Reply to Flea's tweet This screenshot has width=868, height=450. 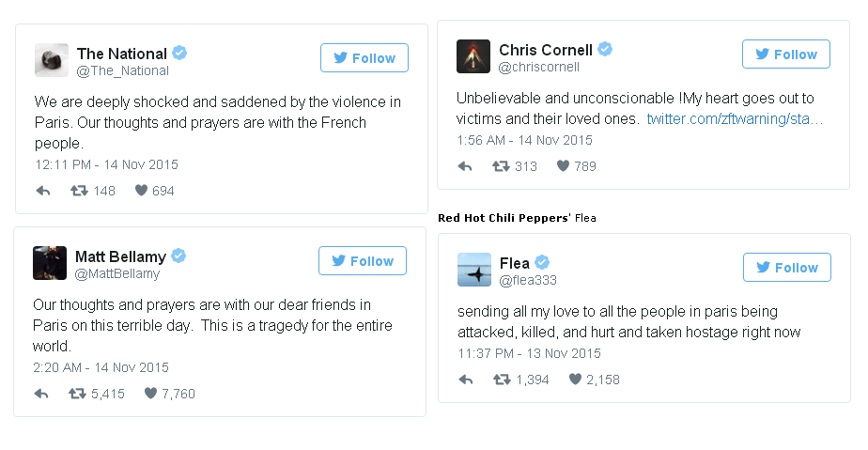coord(466,380)
